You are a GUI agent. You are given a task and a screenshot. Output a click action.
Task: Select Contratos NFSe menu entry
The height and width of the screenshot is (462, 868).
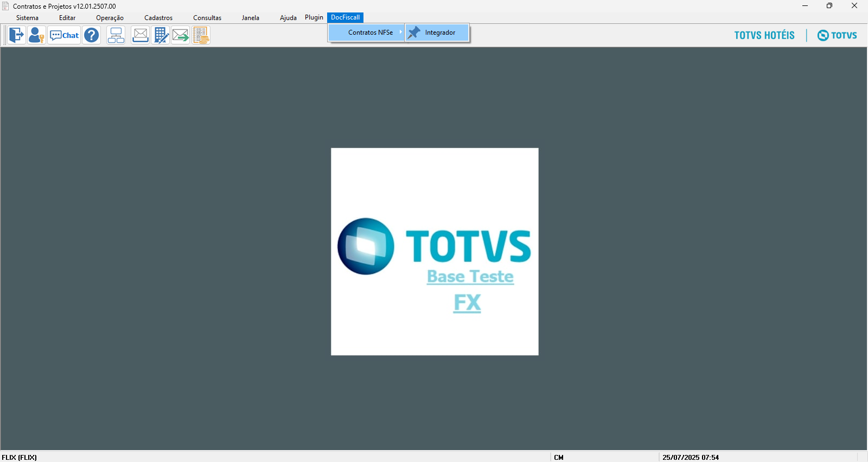point(366,33)
